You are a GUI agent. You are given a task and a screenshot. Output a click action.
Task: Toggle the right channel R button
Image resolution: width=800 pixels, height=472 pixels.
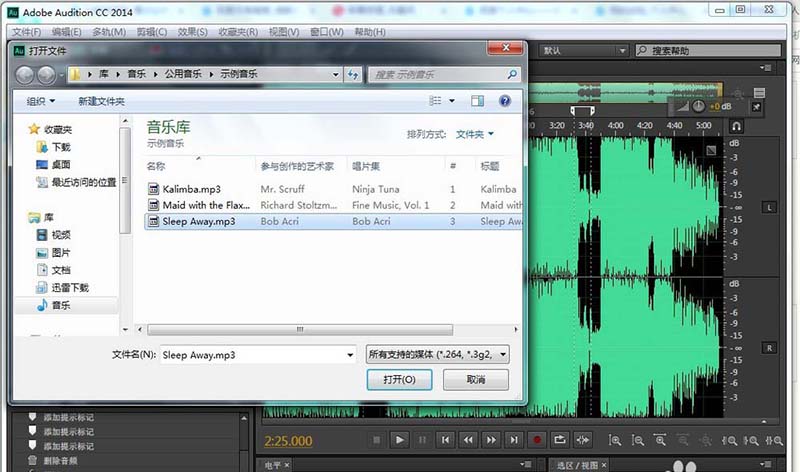coord(770,348)
